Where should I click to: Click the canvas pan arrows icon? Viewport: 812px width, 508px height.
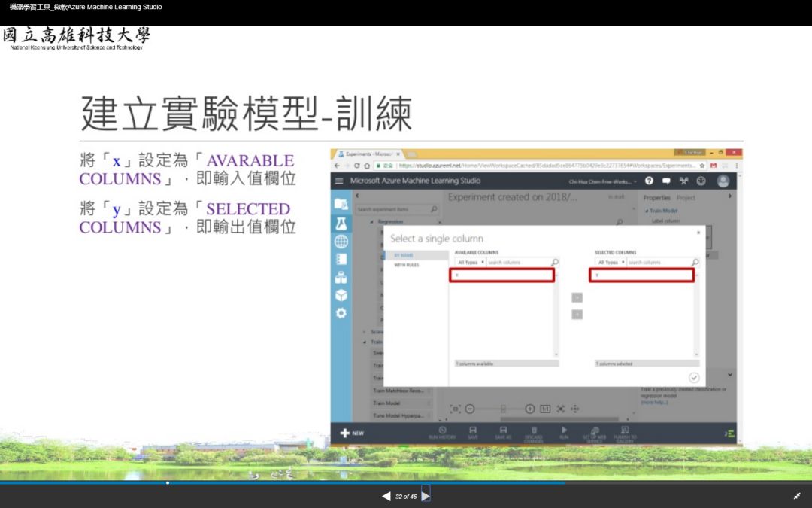575,409
